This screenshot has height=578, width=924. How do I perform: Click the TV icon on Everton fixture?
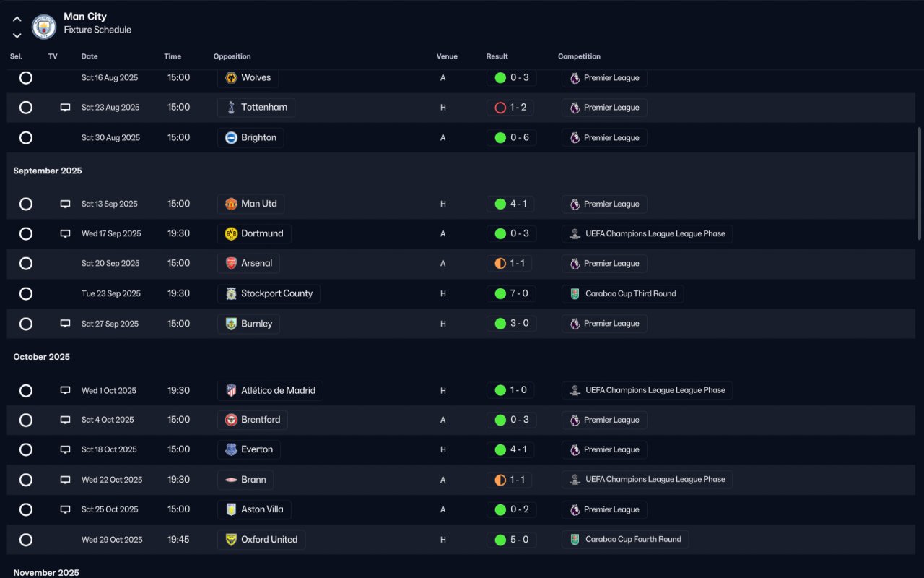pos(65,450)
